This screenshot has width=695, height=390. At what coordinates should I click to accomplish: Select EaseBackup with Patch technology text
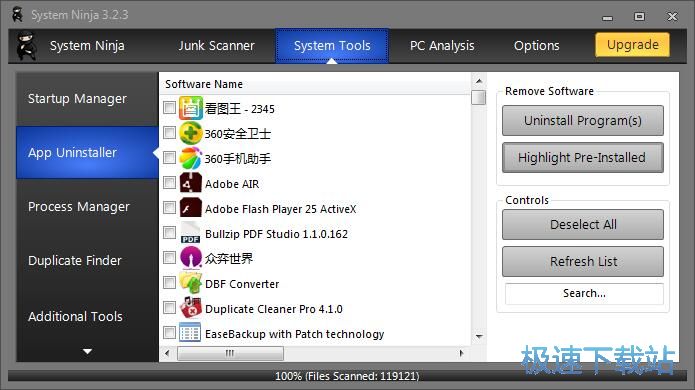coord(294,334)
